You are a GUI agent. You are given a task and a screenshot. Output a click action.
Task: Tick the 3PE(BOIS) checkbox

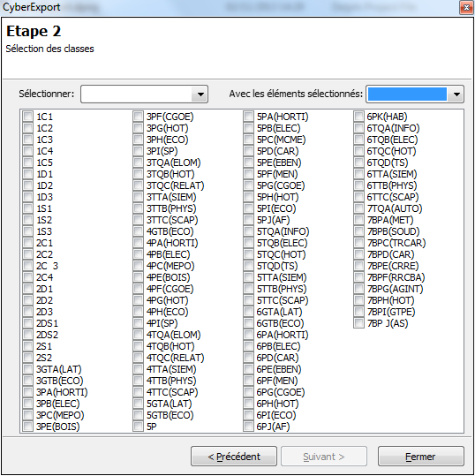[28, 427]
